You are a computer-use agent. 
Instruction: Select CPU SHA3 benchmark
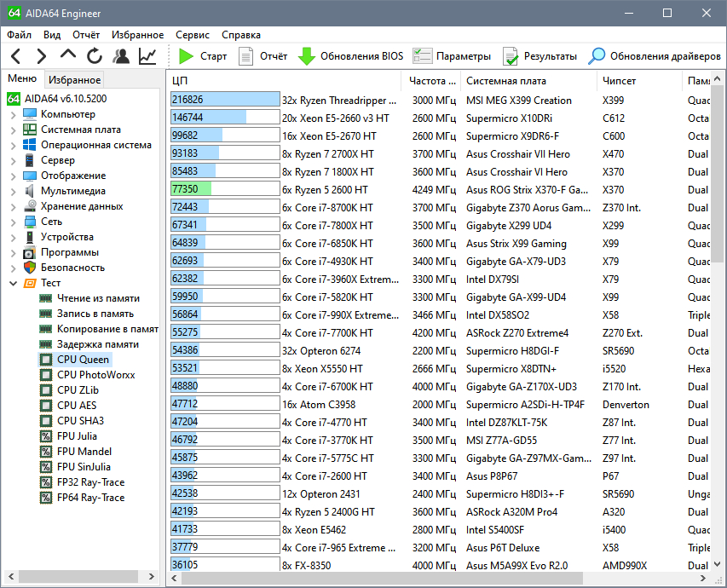[80, 421]
